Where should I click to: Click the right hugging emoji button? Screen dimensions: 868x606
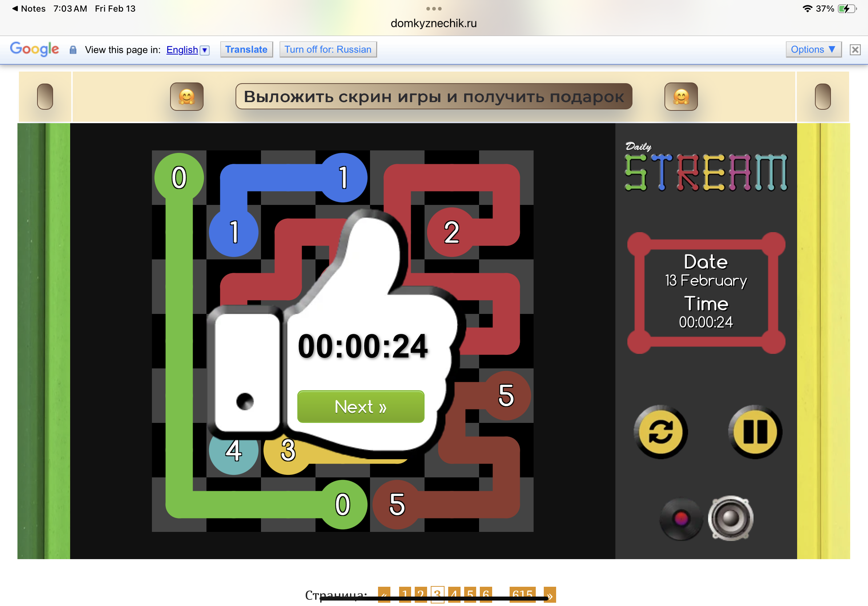[680, 97]
